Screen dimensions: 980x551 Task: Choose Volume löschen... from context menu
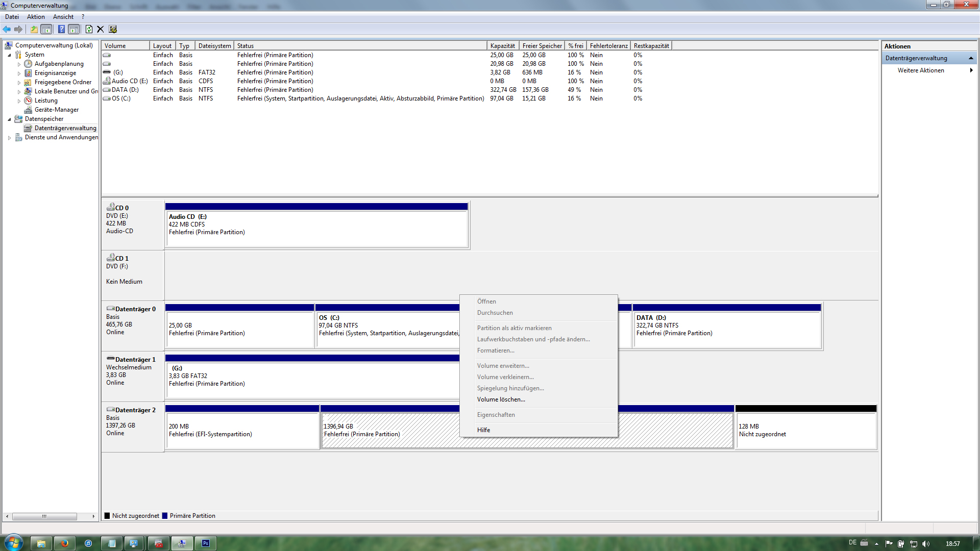(x=501, y=399)
